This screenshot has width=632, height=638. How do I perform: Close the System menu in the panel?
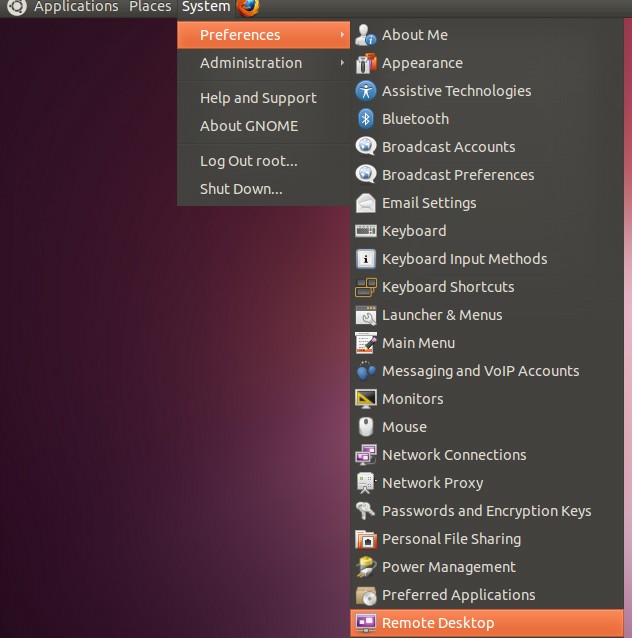[x=206, y=7]
